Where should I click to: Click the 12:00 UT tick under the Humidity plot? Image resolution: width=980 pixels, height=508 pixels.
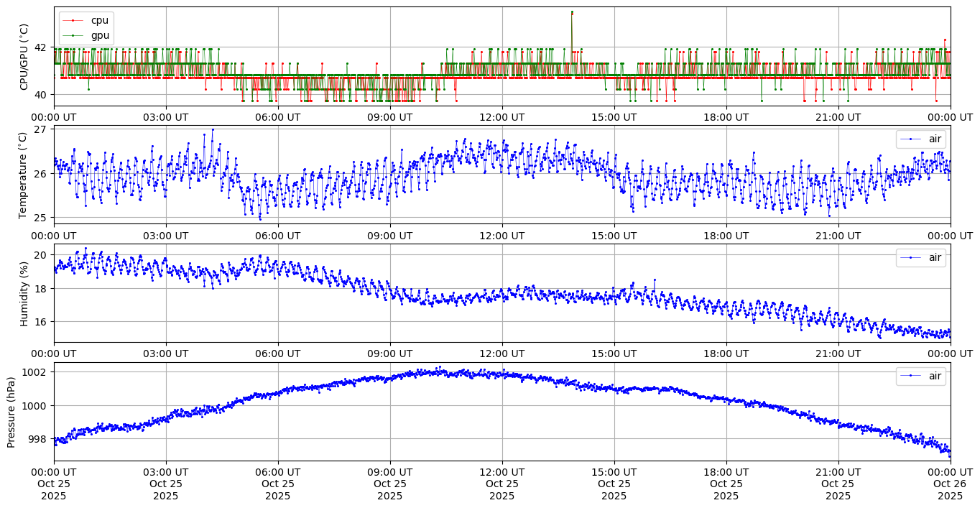click(x=501, y=354)
